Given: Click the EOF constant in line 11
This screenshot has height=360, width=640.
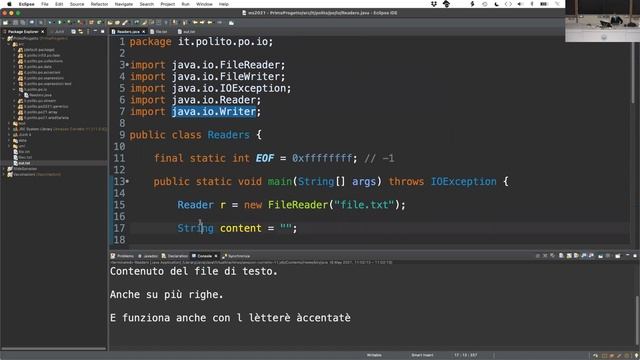Looking at the screenshot, I should [x=264, y=158].
